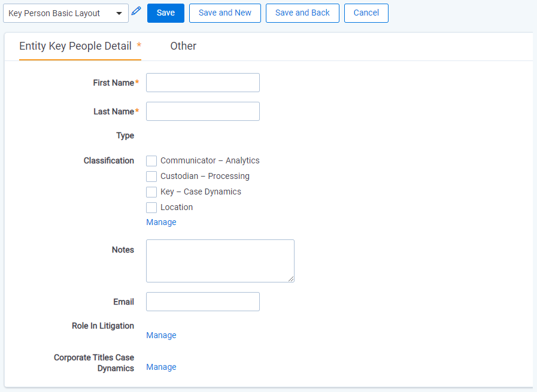Focus the Email input field
The height and width of the screenshot is (392, 537).
click(203, 302)
